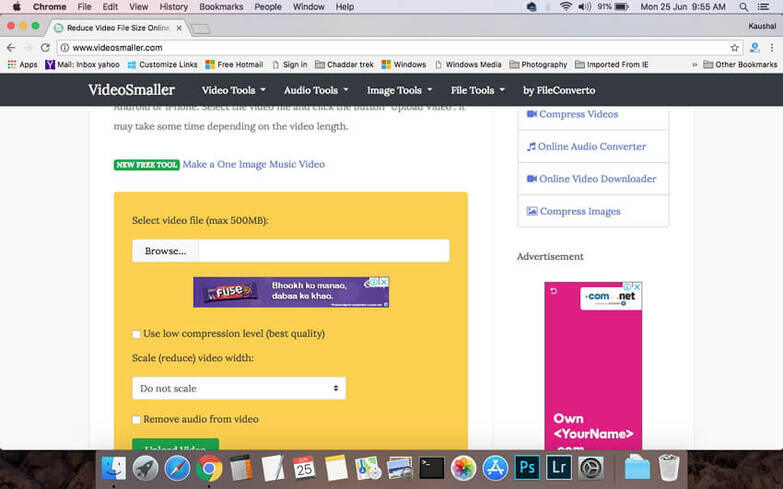The image size is (783, 489).
Task: Open the Other Bookmarks folder
Action: 740,64
